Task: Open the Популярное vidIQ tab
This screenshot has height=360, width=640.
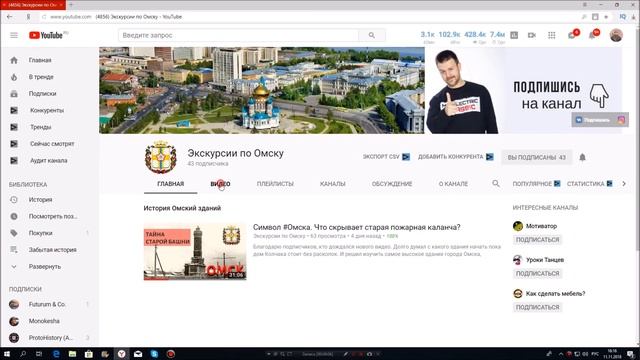Action: pyautogui.click(x=536, y=184)
